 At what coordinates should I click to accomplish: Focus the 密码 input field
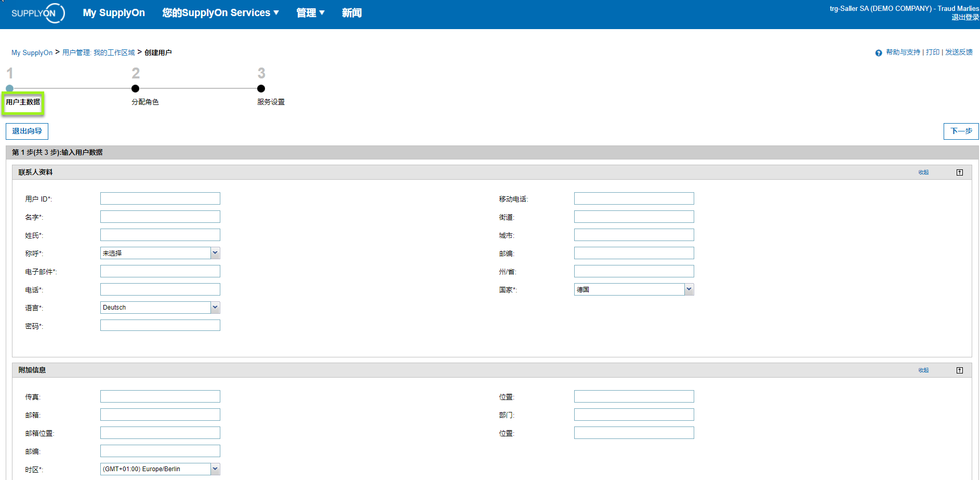click(x=160, y=325)
